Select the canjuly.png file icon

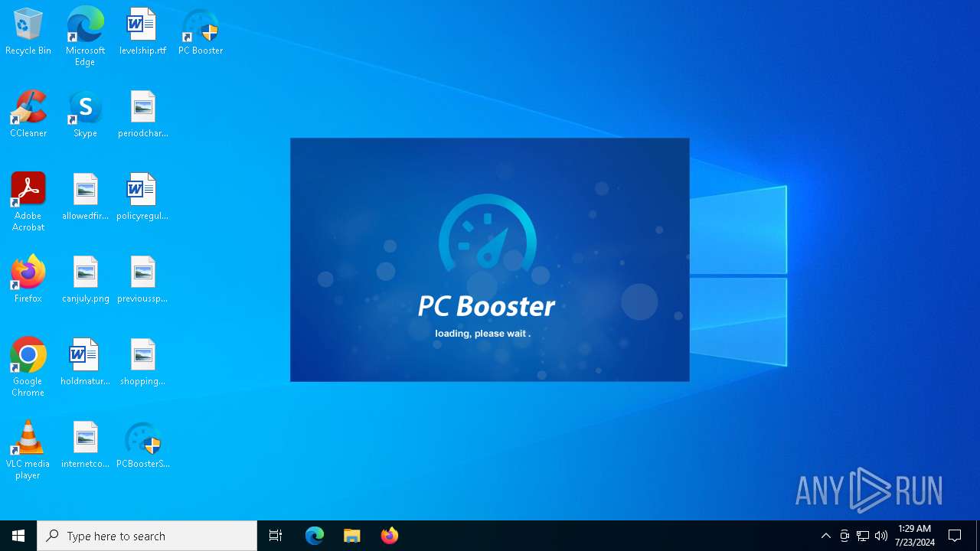[85, 280]
